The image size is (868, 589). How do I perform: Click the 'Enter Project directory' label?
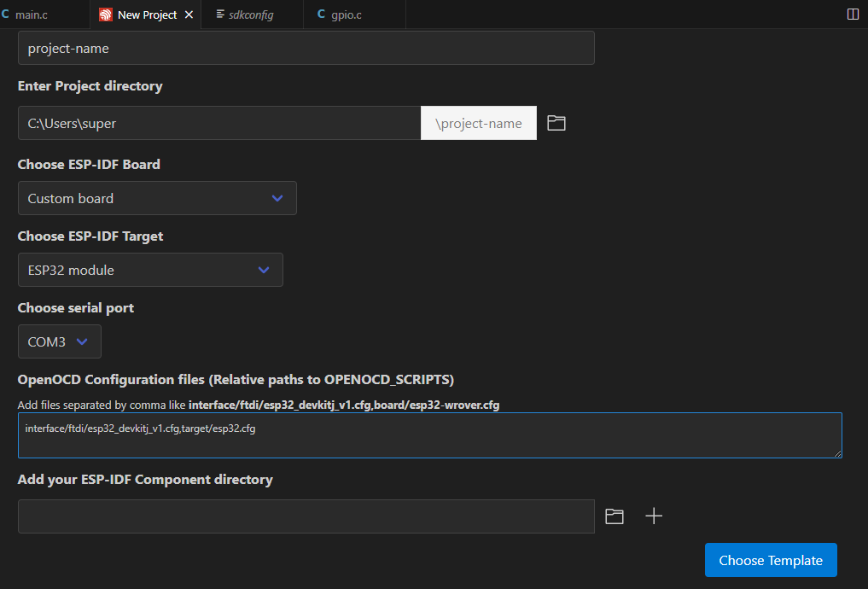click(x=90, y=86)
